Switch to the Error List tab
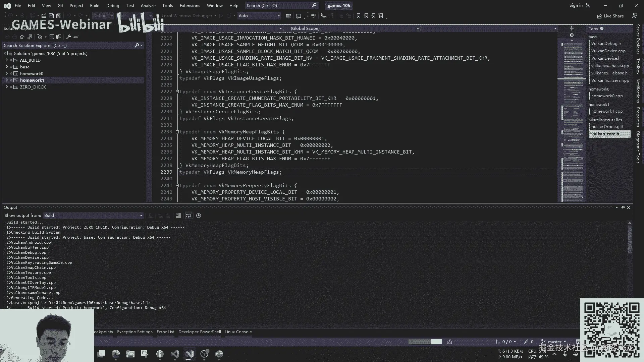The width and height of the screenshot is (644, 362). coord(165,332)
